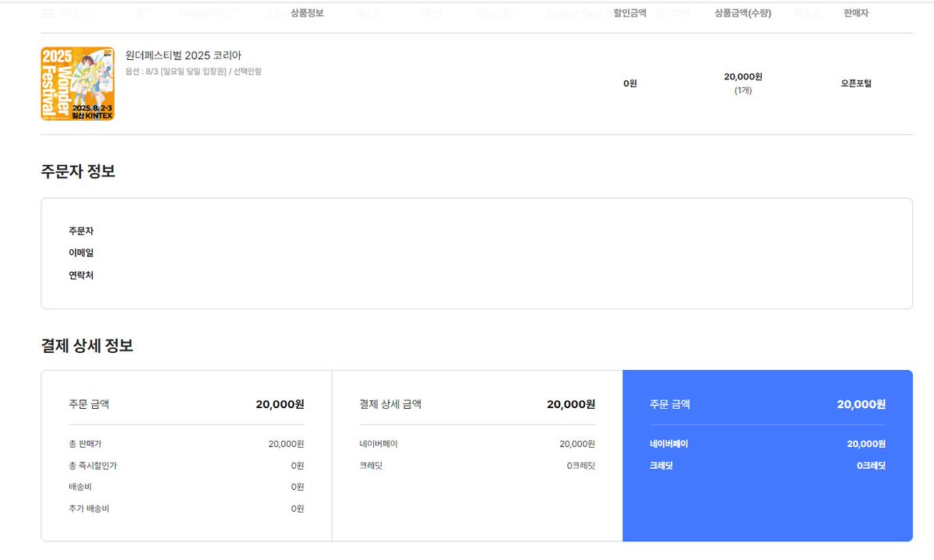Select 주문 금액 label in blue panel
Viewport: 934px width, 560px height.
pos(669,404)
